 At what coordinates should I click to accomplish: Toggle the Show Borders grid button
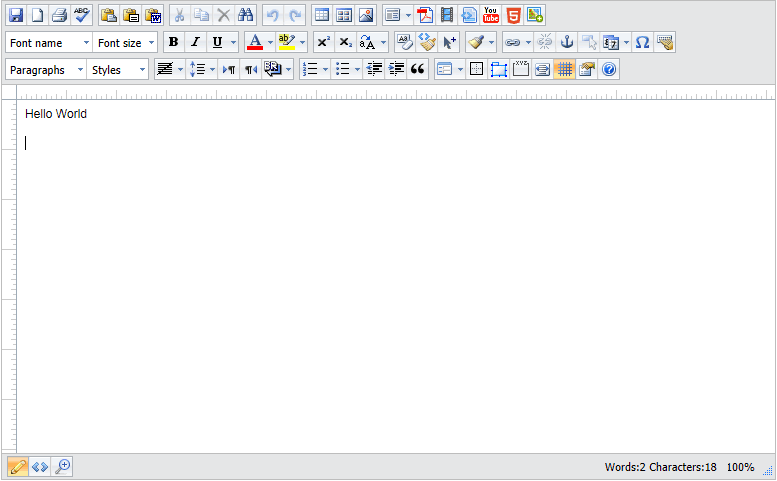(564, 69)
